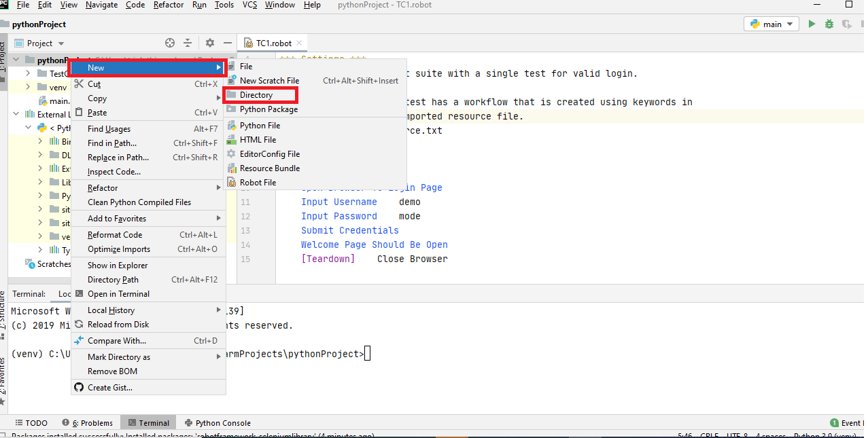Click the EditorConfig File gear icon
This screenshot has height=438, width=868.
(x=232, y=154)
